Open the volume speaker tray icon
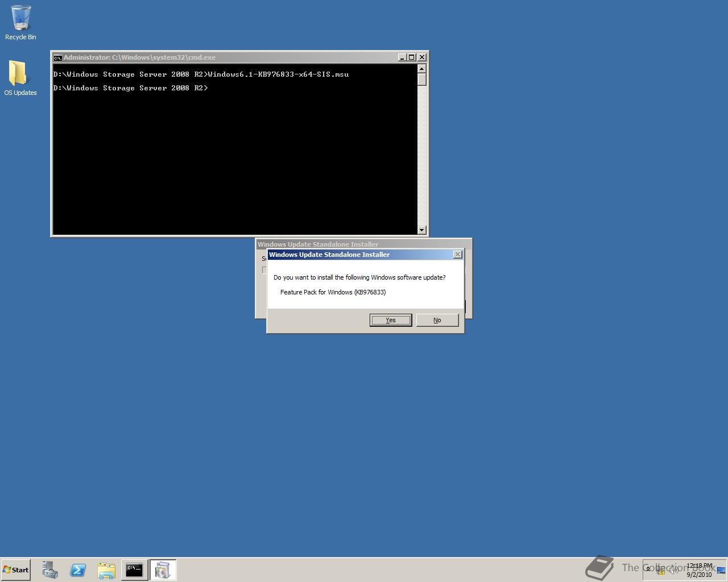The image size is (728, 582). tap(673, 570)
